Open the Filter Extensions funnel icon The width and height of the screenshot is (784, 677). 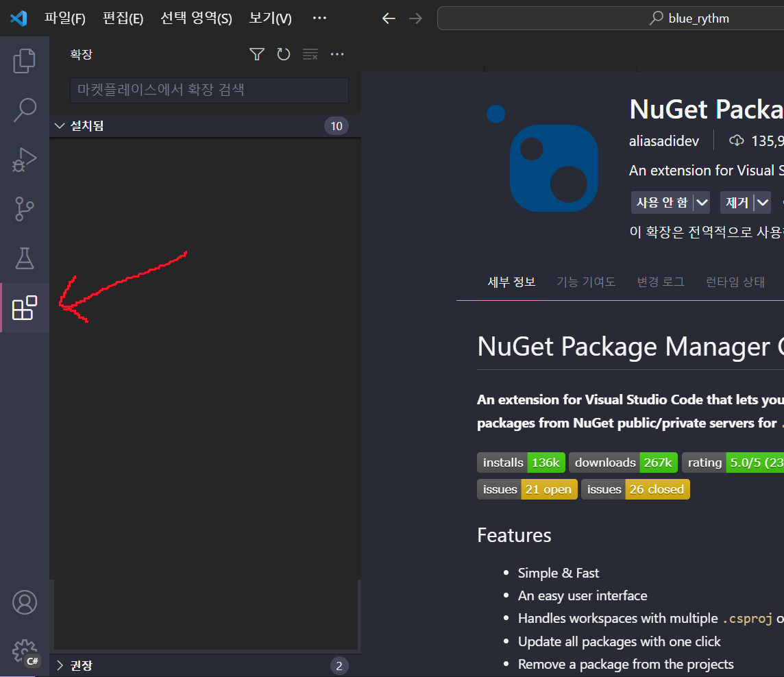256,53
